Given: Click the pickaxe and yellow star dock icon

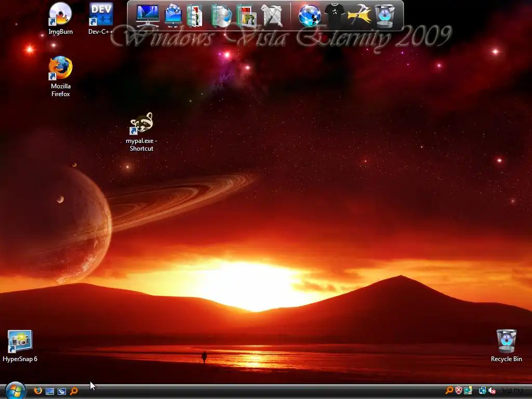Looking at the screenshot, I should pyautogui.click(x=360, y=16).
